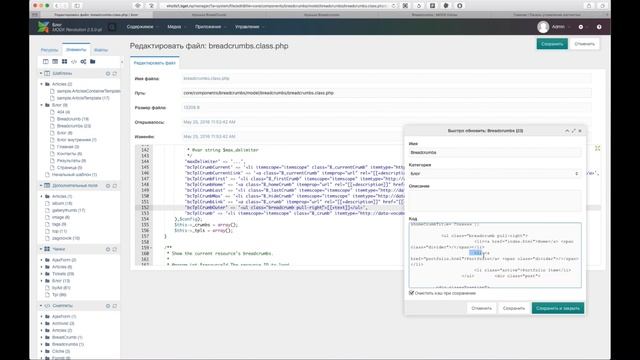Click the Путь field with the file path
The height and width of the screenshot is (360, 640).
[387, 93]
